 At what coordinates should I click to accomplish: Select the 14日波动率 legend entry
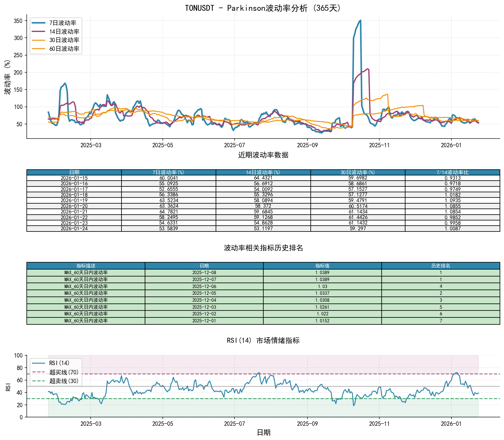64,32
